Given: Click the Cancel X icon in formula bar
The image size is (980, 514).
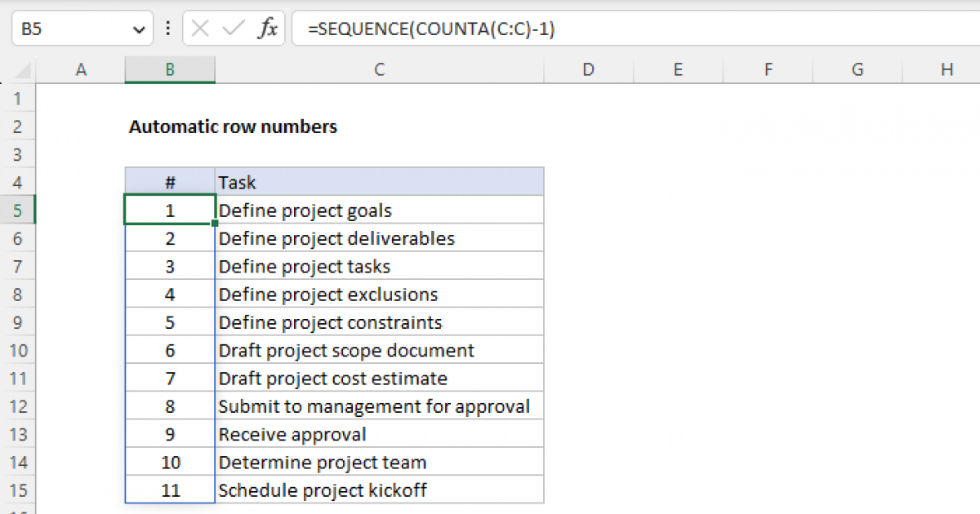Looking at the screenshot, I should click(x=200, y=29).
